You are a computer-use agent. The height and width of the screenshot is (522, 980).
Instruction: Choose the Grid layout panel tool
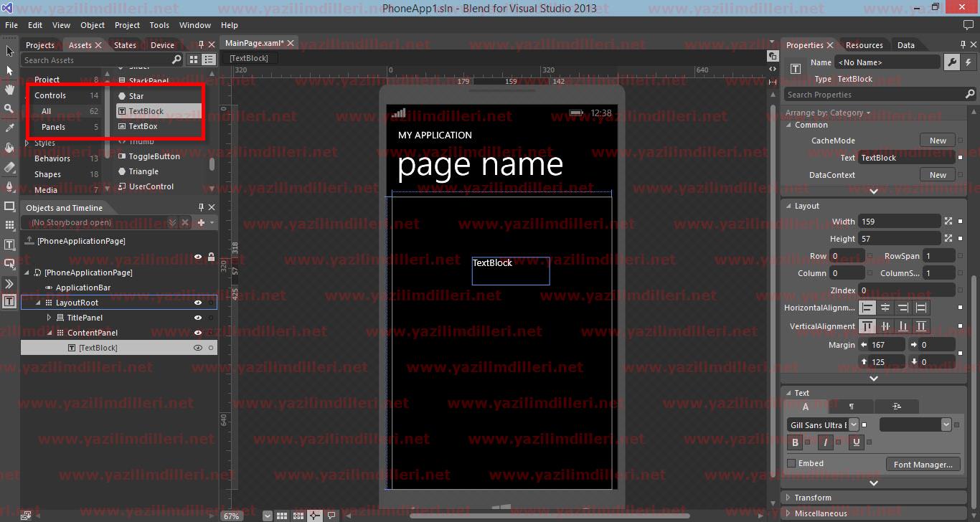(x=9, y=225)
